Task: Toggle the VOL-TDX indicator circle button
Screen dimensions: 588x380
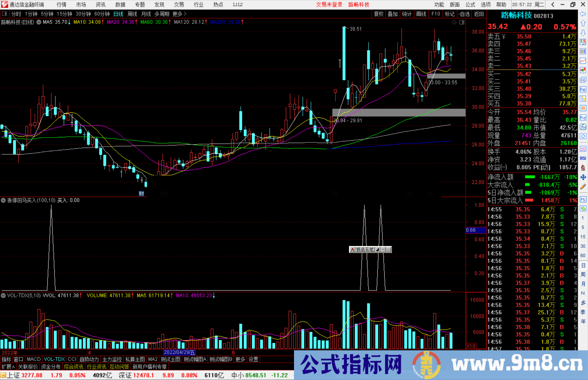Action: (3, 296)
